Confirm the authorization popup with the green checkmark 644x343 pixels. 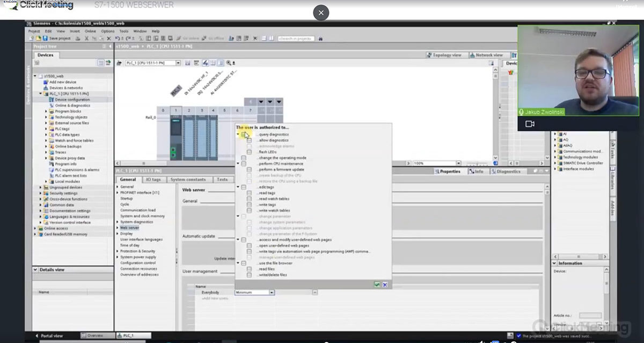pyautogui.click(x=377, y=285)
